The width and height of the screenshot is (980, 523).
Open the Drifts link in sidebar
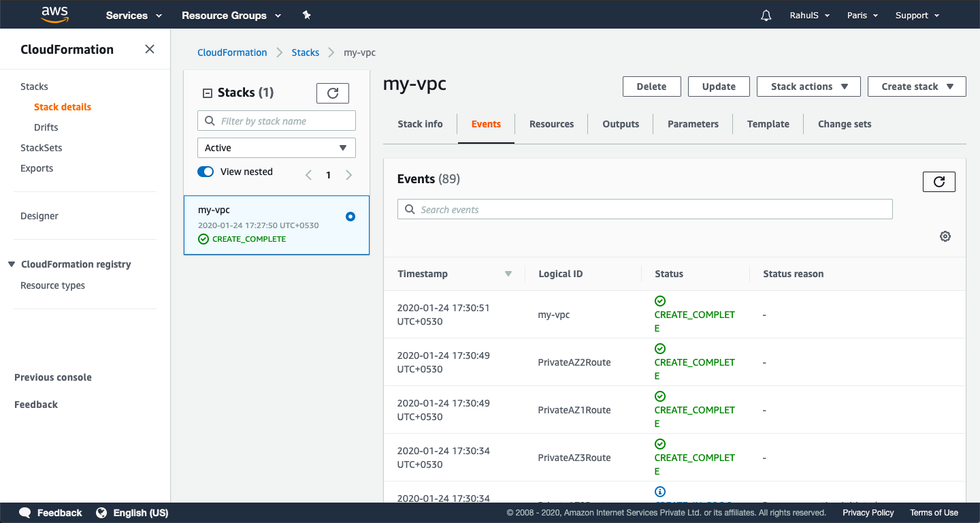tap(46, 127)
